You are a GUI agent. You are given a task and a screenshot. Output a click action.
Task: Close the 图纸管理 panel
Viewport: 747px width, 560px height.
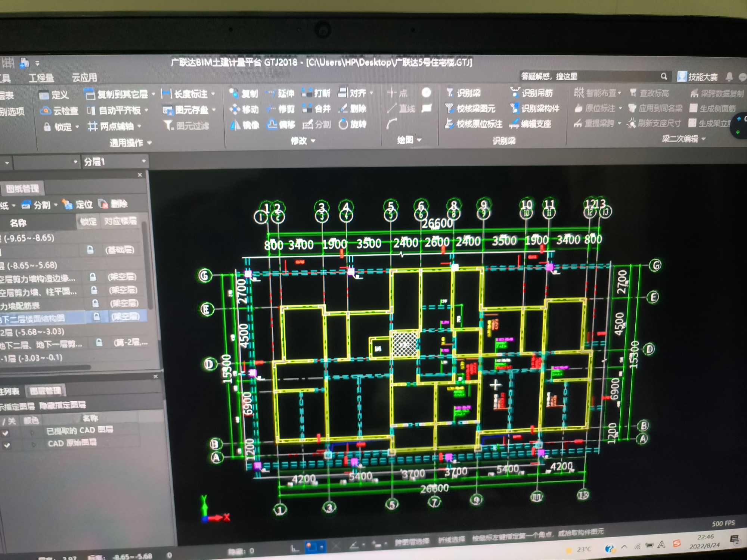pyautogui.click(x=140, y=175)
